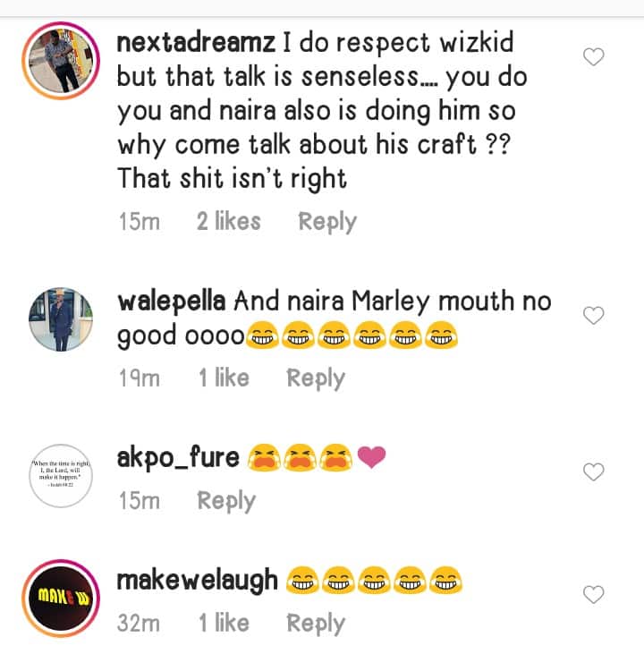Image resolution: width=644 pixels, height=671 pixels.
Task: View akpo_fure's profile picture
Action: [x=61, y=475]
